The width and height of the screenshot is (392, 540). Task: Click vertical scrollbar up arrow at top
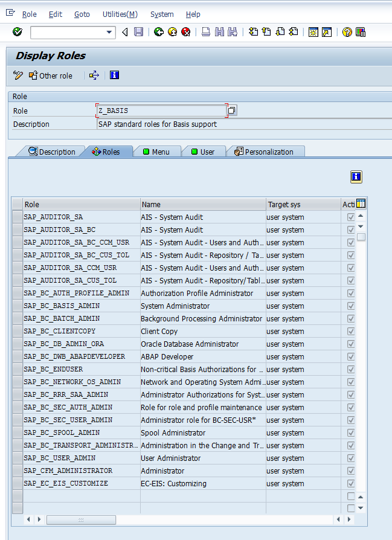(x=361, y=216)
